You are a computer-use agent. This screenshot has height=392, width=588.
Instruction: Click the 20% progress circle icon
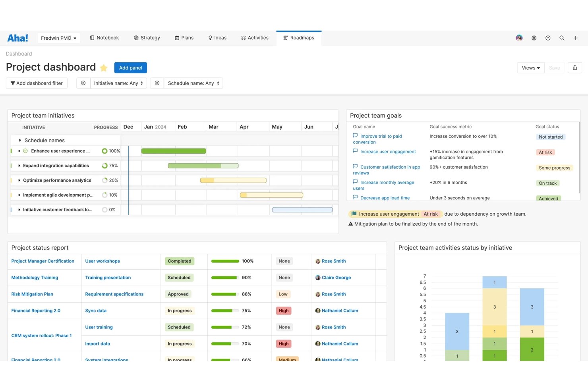point(105,180)
